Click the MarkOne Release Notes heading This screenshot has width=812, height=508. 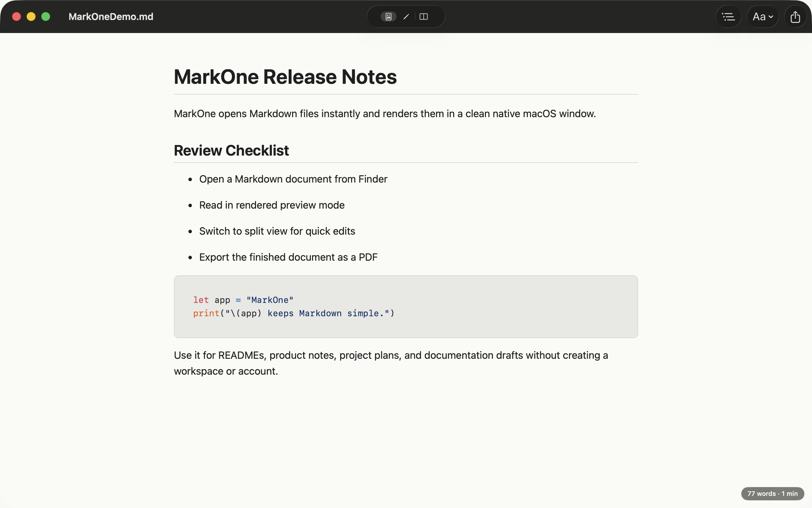click(285, 77)
